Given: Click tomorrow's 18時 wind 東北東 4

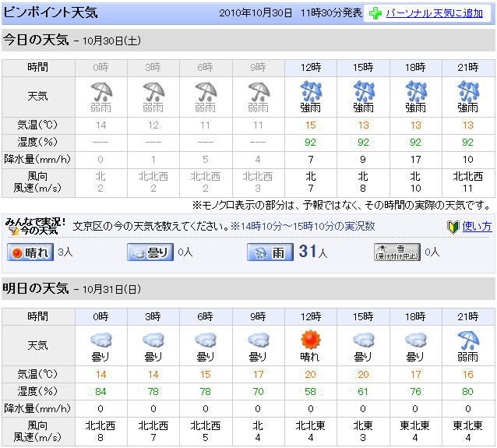Looking at the screenshot, I should (x=415, y=432).
